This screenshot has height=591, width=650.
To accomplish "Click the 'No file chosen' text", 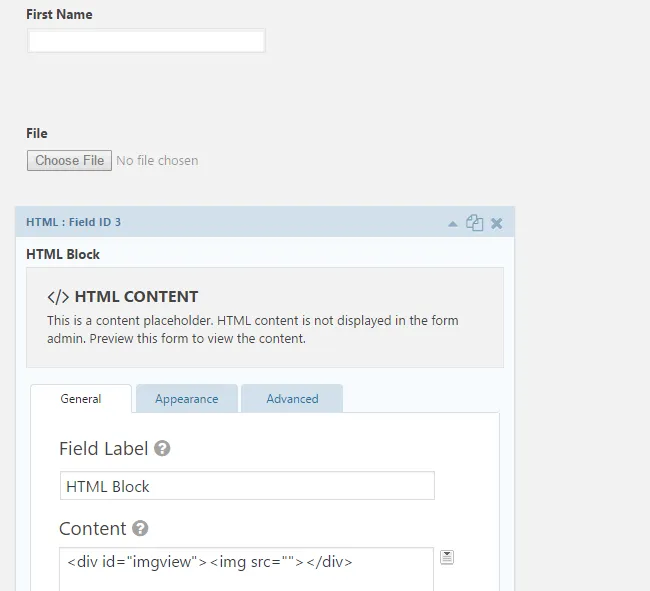I will pos(157,160).
